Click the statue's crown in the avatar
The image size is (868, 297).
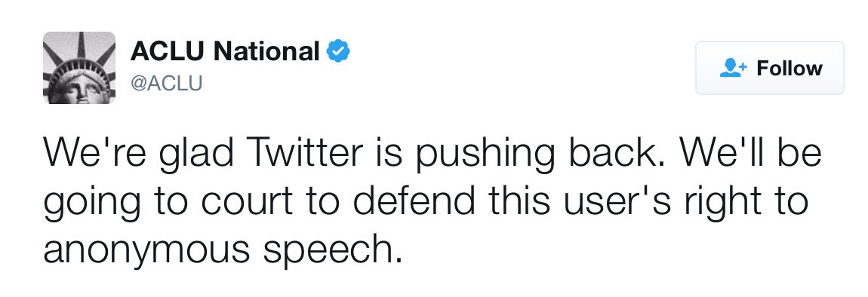pyautogui.click(x=79, y=61)
